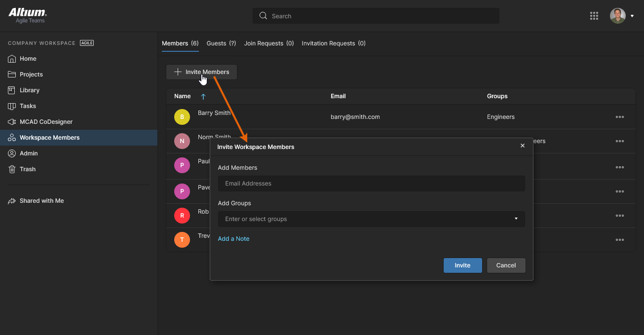Open the Enter or select groups dropdown
The image size is (644, 335).
[371, 219]
